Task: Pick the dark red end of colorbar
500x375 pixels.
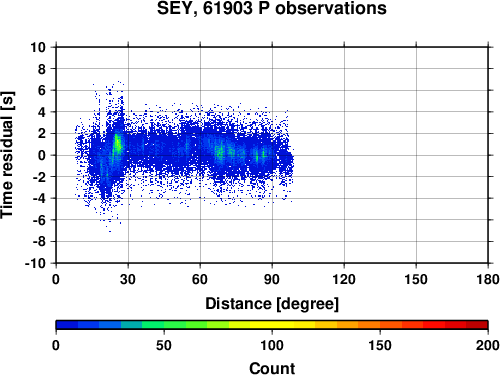Action: 477,325
